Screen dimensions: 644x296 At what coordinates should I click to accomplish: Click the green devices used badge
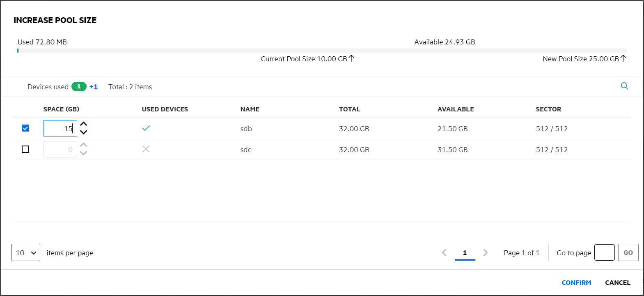(x=79, y=87)
